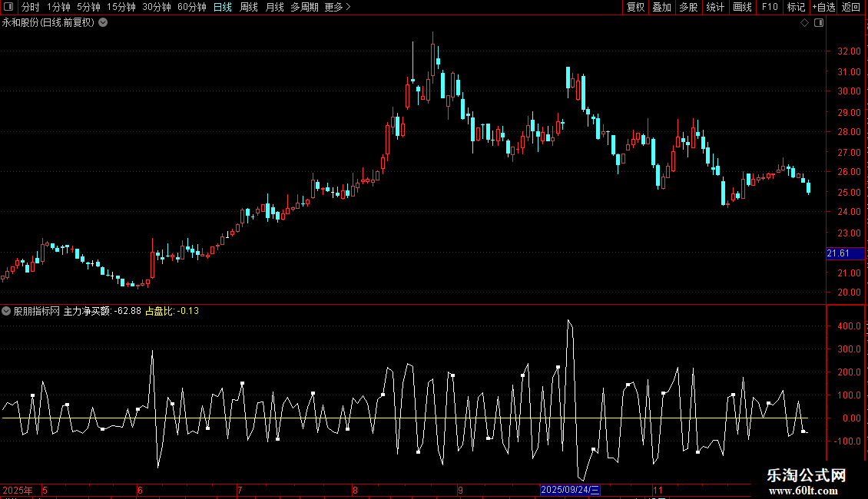
Task: Select the 30分钟 period
Action: [x=156, y=7]
